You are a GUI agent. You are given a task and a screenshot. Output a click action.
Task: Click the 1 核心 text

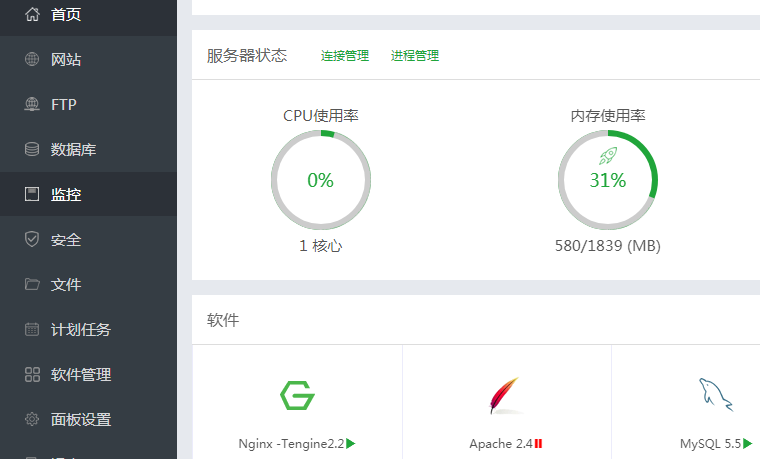[321, 246]
